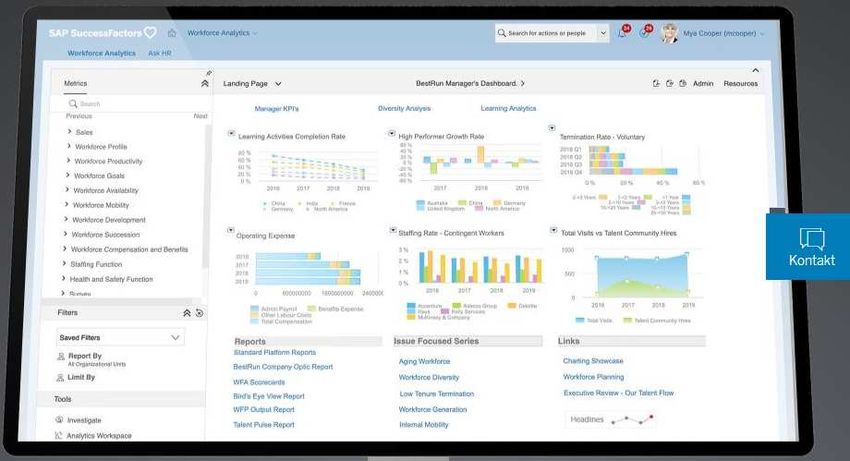
Task: Open menu icon for Operating Expense chart
Action: point(230,230)
